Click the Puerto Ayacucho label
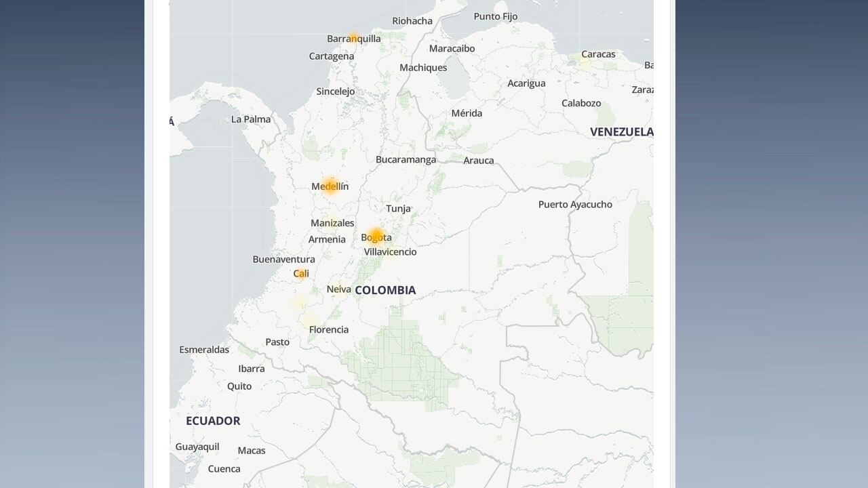This screenshot has width=868, height=488. coord(574,203)
